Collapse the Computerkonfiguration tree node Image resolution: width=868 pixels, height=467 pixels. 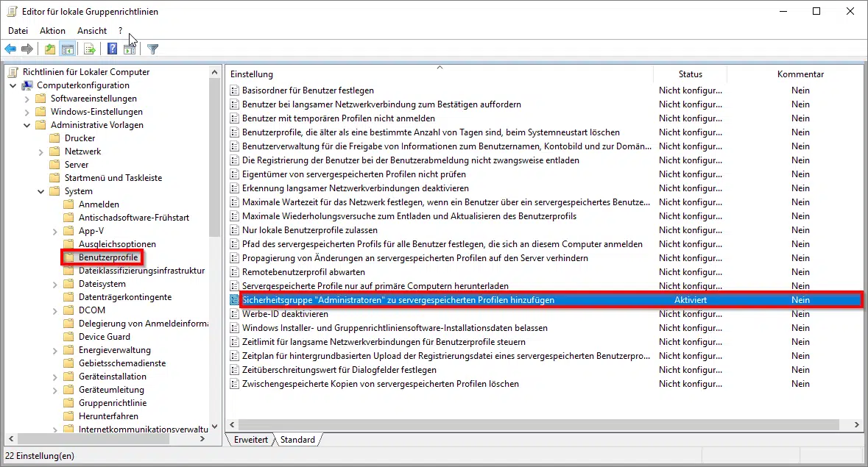coord(13,85)
